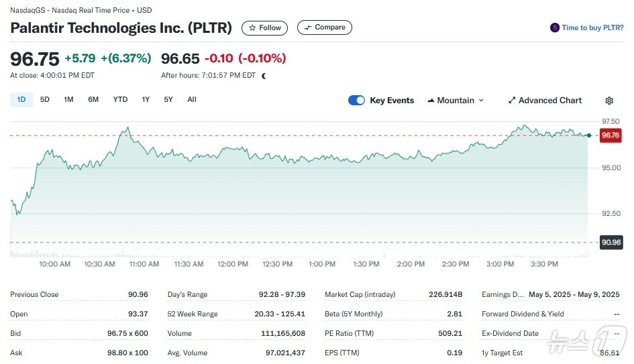Switch to the 5D time range
Viewport: 634px width, 364px height.
45,100
